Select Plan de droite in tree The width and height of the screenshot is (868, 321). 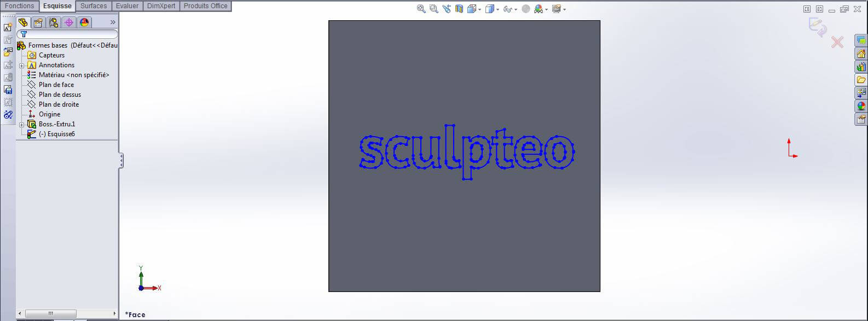pos(53,104)
